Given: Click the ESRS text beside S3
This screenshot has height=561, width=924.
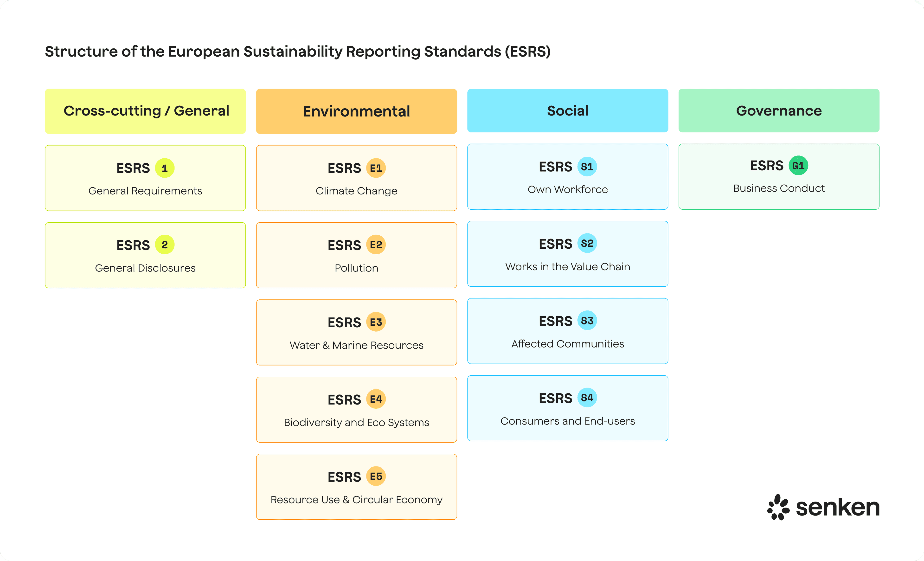Looking at the screenshot, I should (x=555, y=321).
